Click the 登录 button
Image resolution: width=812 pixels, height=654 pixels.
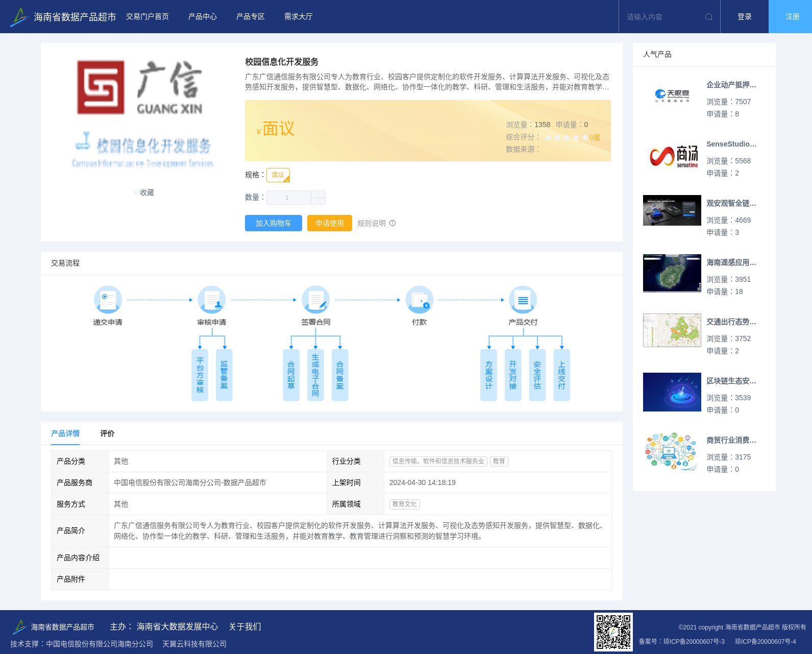coord(745,17)
